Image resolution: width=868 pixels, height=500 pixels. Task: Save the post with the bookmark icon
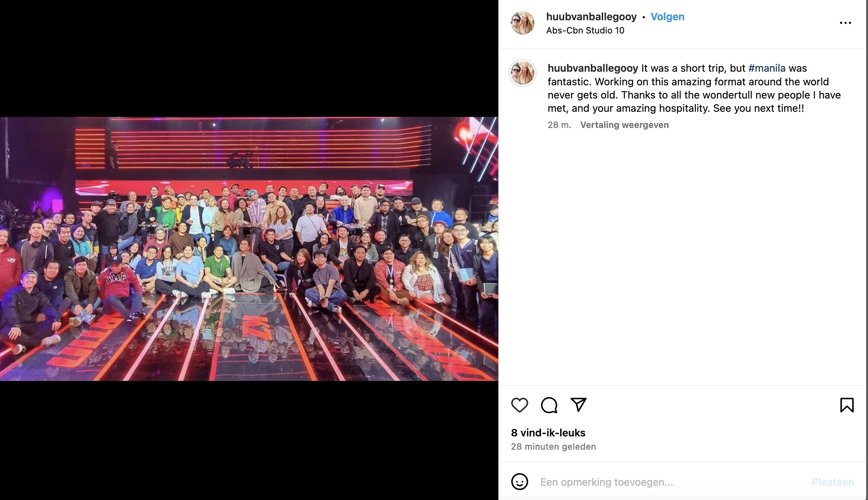847,405
